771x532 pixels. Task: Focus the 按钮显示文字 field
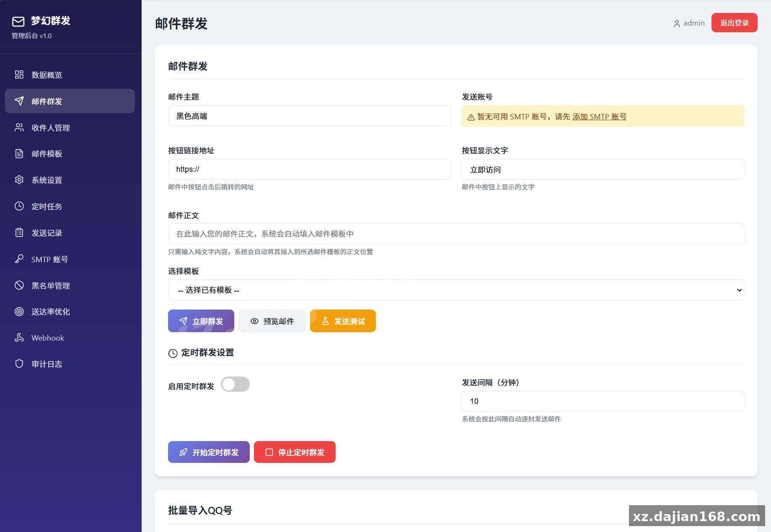(x=603, y=169)
